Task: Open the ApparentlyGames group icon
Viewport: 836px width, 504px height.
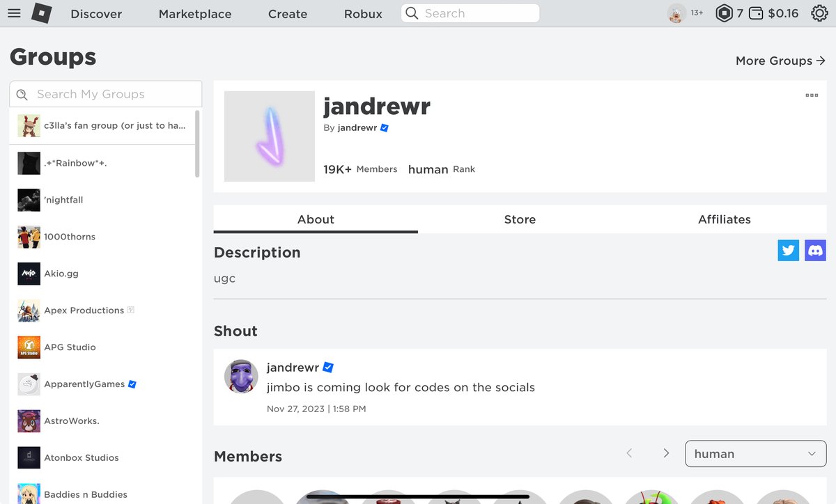Action: (x=29, y=384)
